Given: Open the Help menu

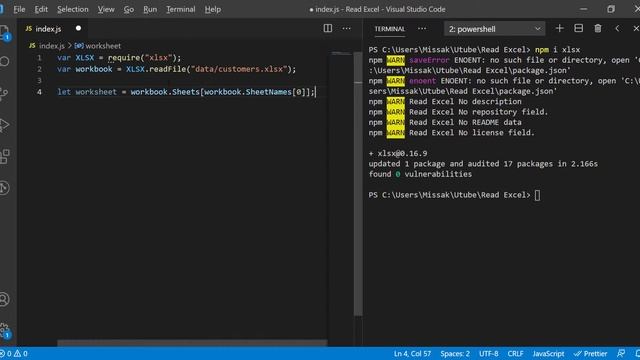Looking at the screenshot, I should point(213,9).
